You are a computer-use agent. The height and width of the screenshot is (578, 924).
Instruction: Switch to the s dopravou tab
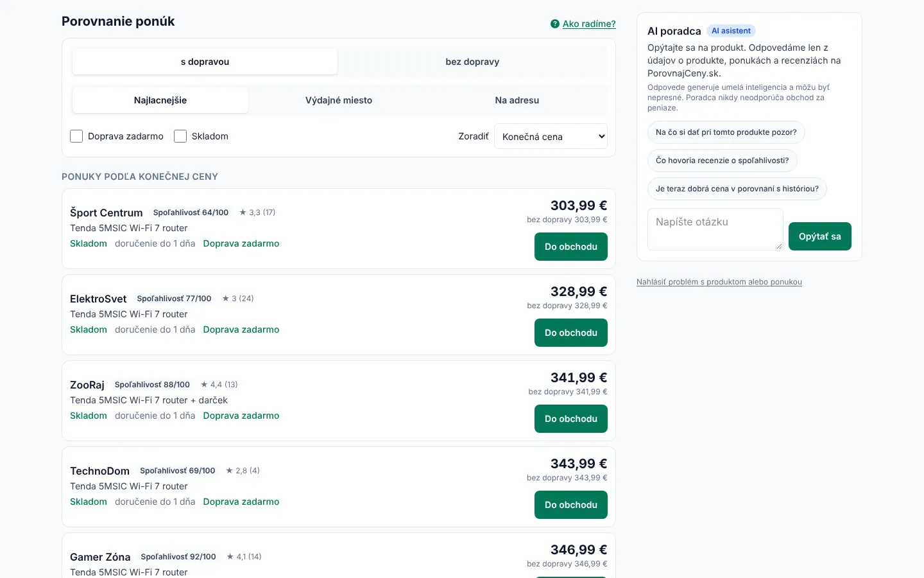click(x=205, y=62)
